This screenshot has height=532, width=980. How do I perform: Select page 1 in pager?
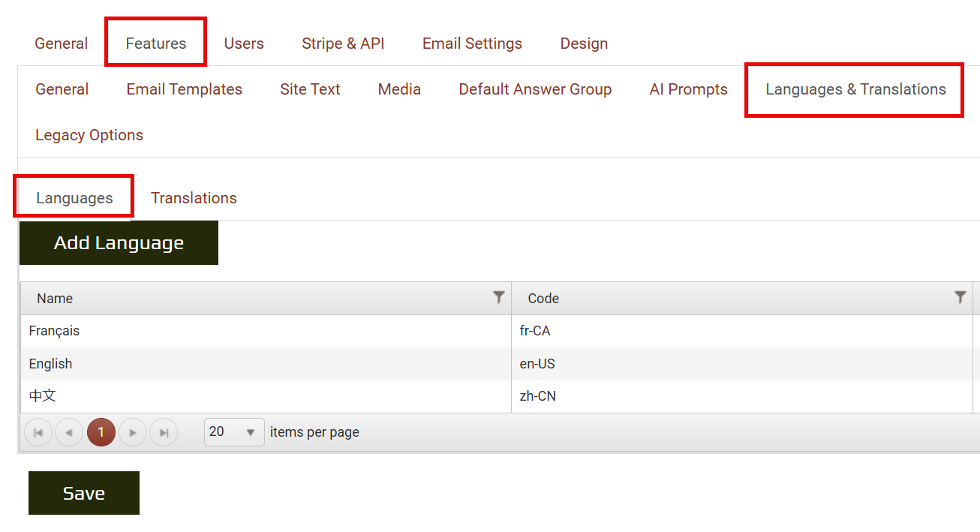point(101,432)
